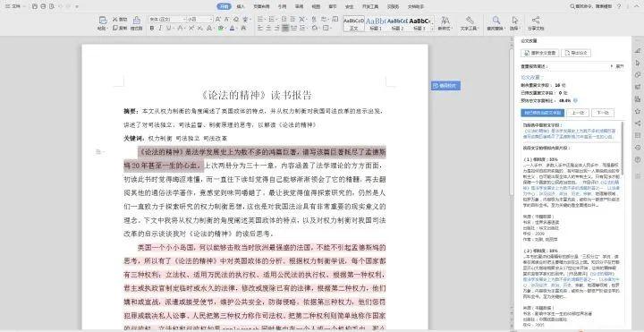
Task: Click the clear formatting eraser icon
Action: tap(236, 20)
